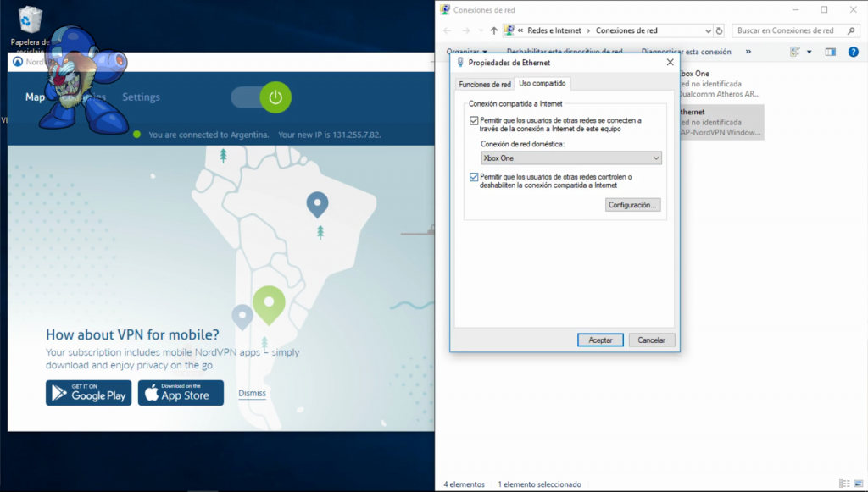Click the Help question mark icon
Screen dimensions: 868x492
point(852,52)
